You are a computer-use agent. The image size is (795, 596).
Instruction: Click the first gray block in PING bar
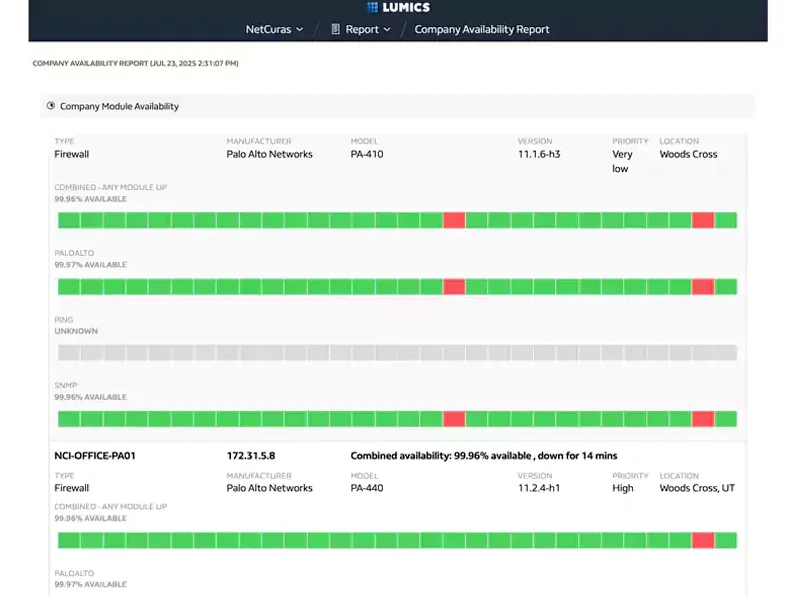(x=69, y=352)
